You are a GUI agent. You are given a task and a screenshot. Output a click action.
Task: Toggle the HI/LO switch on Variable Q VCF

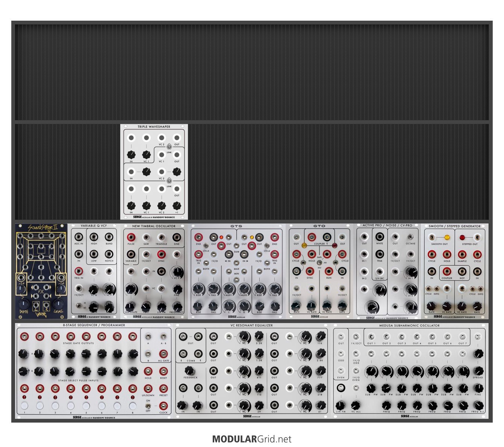pyautogui.click(x=79, y=305)
